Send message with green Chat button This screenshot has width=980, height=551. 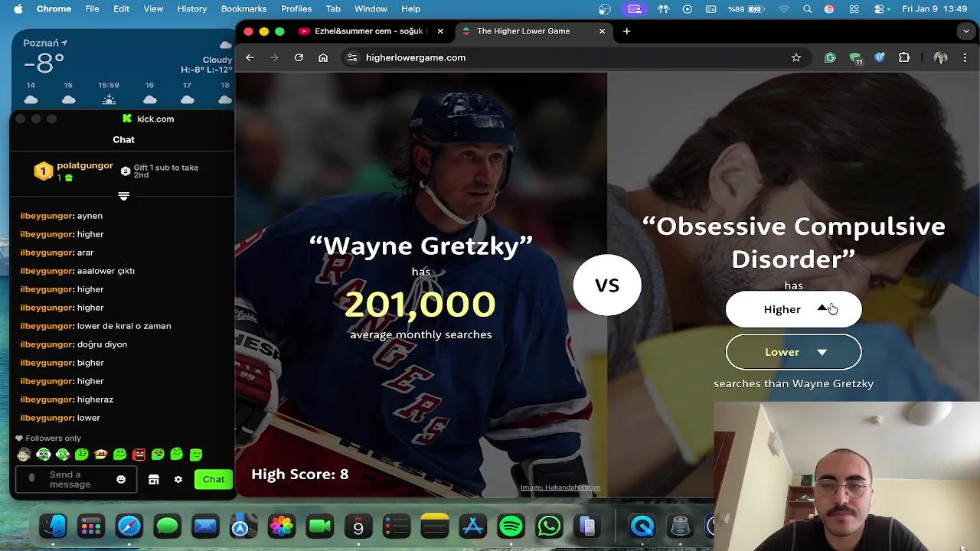tap(214, 480)
